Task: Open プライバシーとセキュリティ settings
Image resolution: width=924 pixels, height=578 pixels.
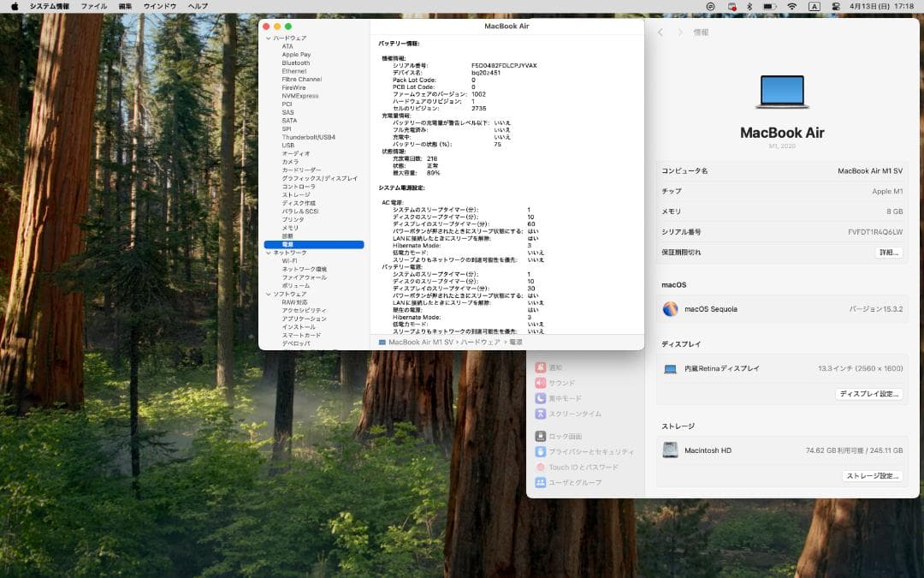Action: tap(584, 452)
